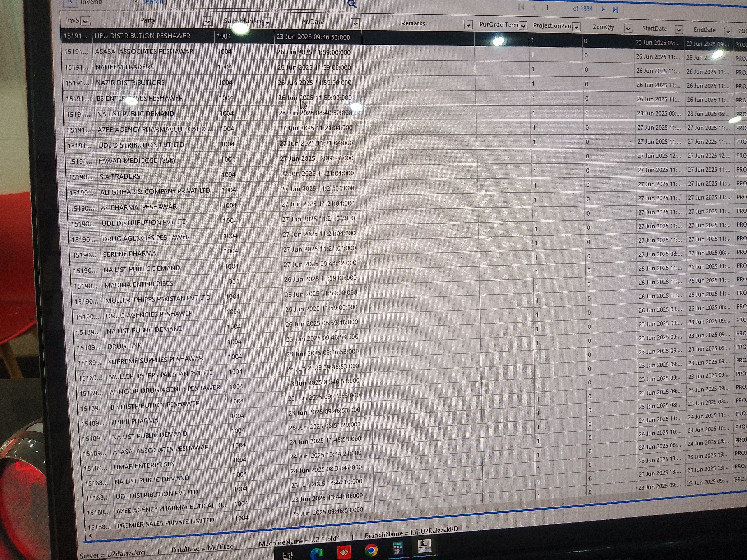Image resolution: width=747 pixels, height=560 pixels.
Task: Expand the Remarks column filter dropdown
Action: point(468,25)
